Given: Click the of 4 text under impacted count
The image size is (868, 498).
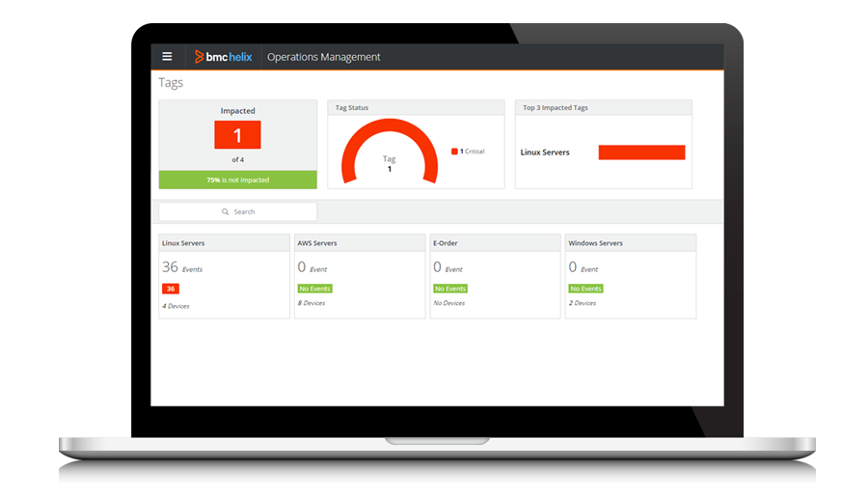Looking at the screenshot, I should [237, 159].
